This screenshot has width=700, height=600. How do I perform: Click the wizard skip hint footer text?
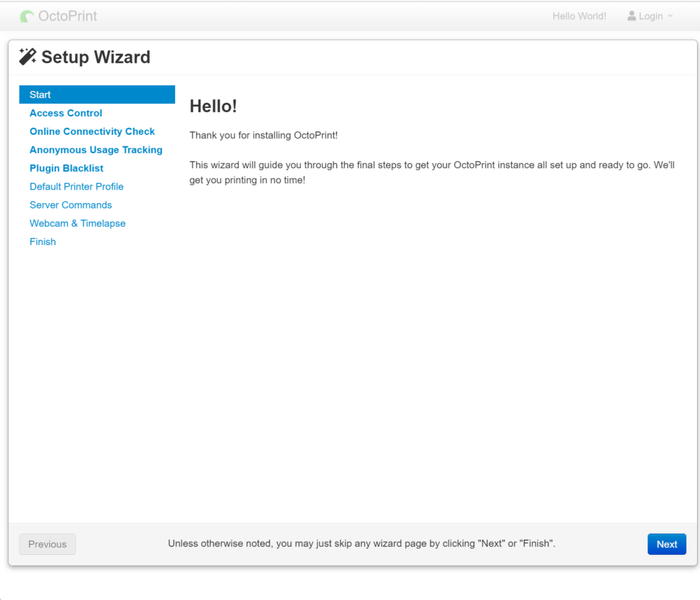(362, 544)
